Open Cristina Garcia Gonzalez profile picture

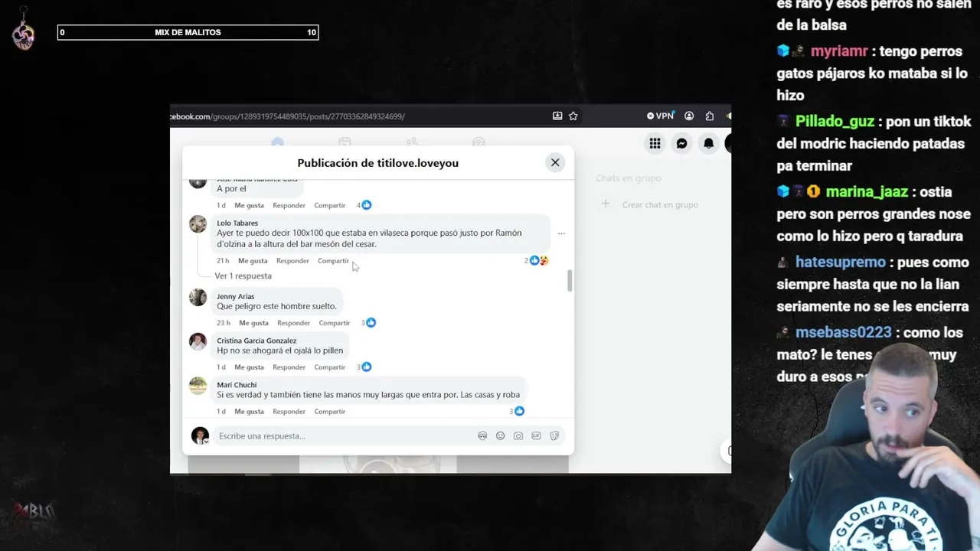coord(198,341)
